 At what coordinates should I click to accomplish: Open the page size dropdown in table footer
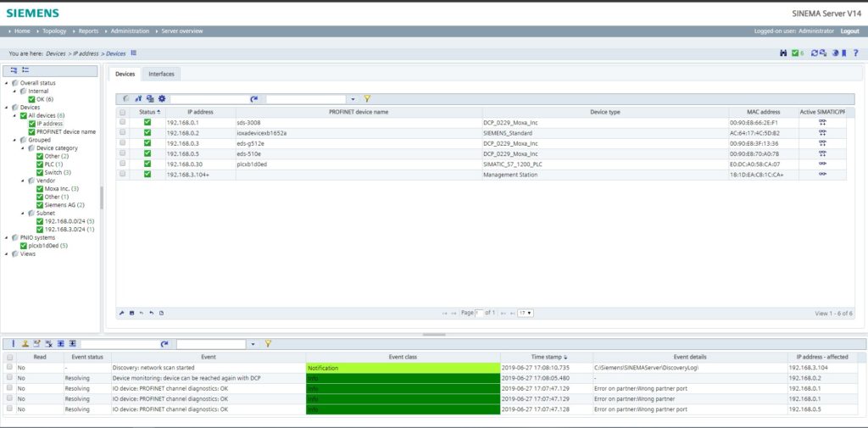(x=526, y=313)
